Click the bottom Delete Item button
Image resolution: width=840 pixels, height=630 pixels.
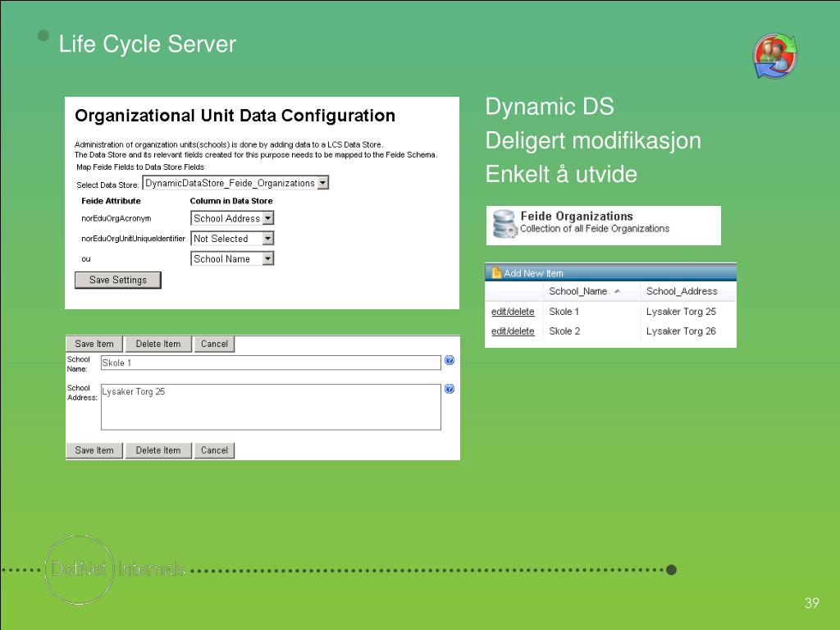pos(158,450)
